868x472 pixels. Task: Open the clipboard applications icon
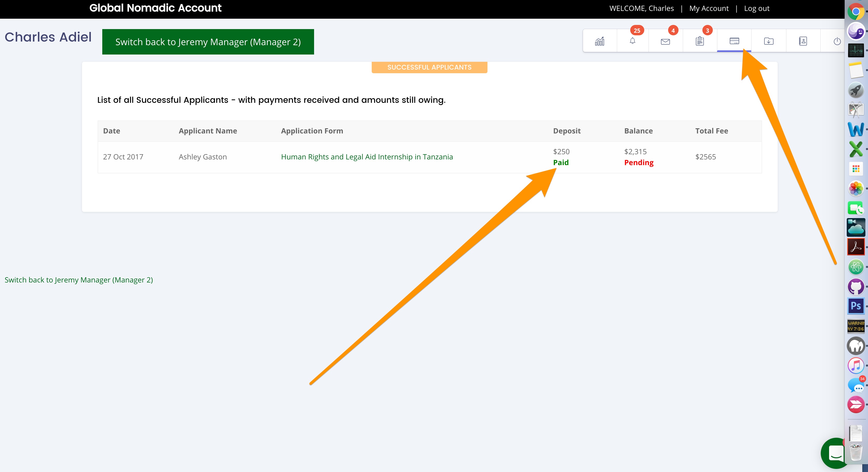coord(700,41)
